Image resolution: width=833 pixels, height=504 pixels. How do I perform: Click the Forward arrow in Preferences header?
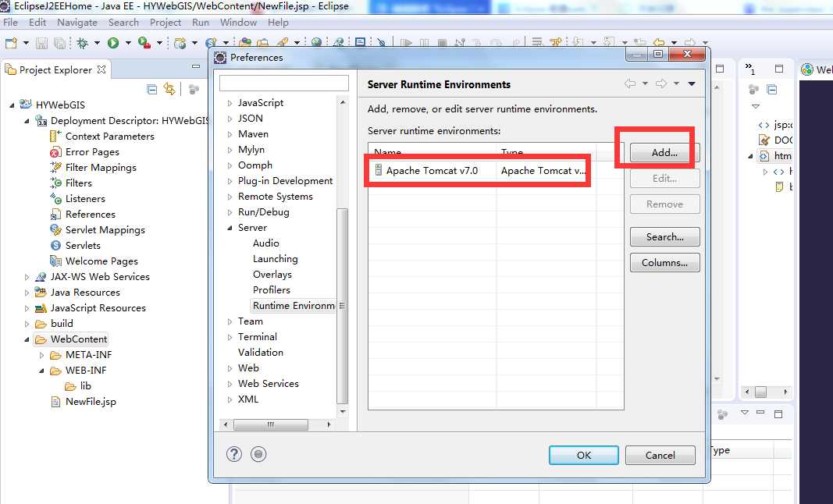click(661, 83)
